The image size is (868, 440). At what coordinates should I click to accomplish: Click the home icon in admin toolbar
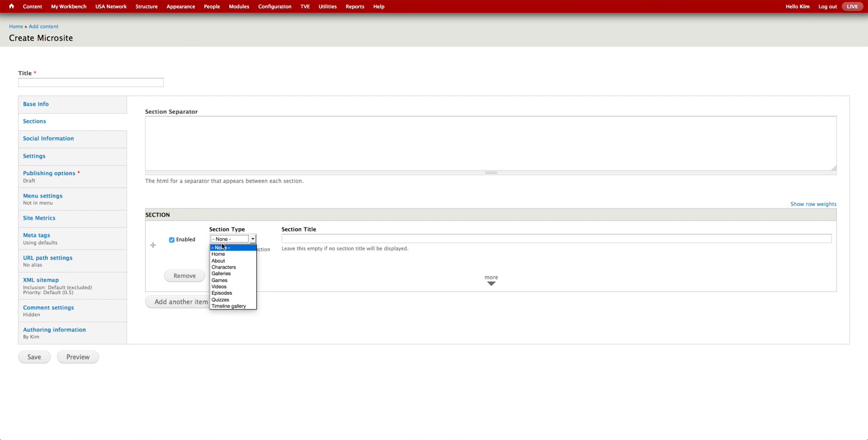pos(11,6)
